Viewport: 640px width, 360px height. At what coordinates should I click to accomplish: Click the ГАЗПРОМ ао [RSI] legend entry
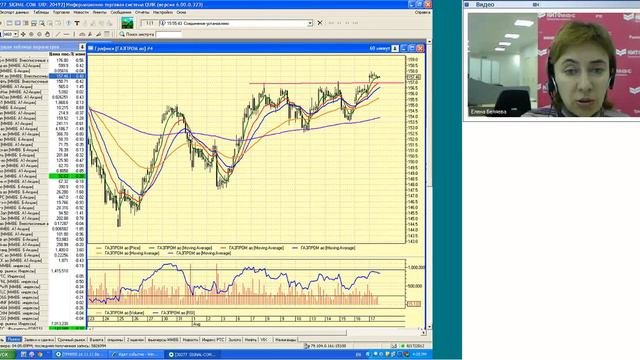pos(173,312)
